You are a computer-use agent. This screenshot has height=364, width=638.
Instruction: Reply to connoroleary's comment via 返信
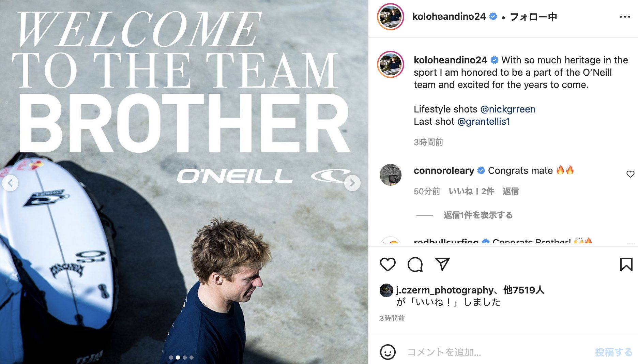[511, 191]
